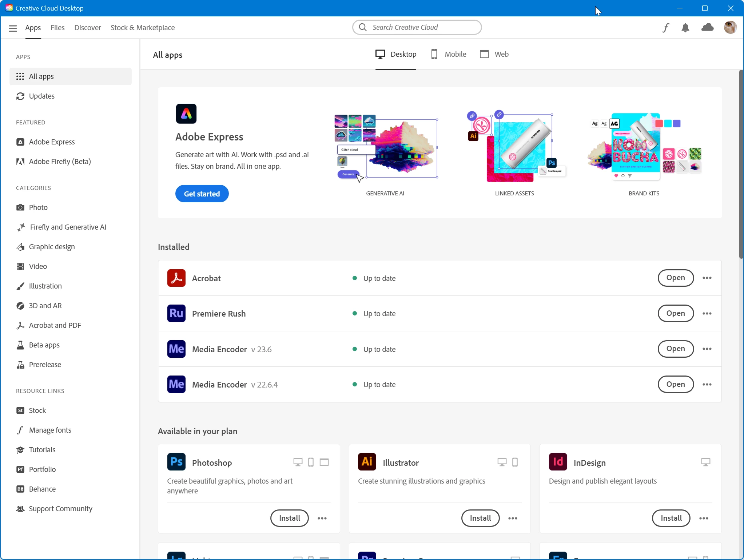Switch to the Mobile tab
744x560 pixels.
(x=449, y=54)
